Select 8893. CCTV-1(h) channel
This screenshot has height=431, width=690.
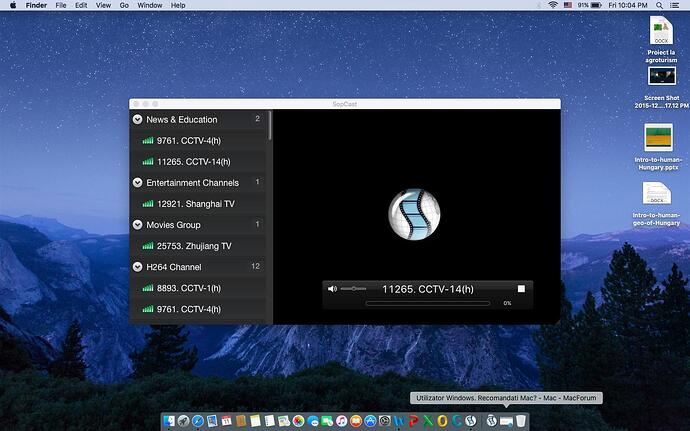[188, 288]
